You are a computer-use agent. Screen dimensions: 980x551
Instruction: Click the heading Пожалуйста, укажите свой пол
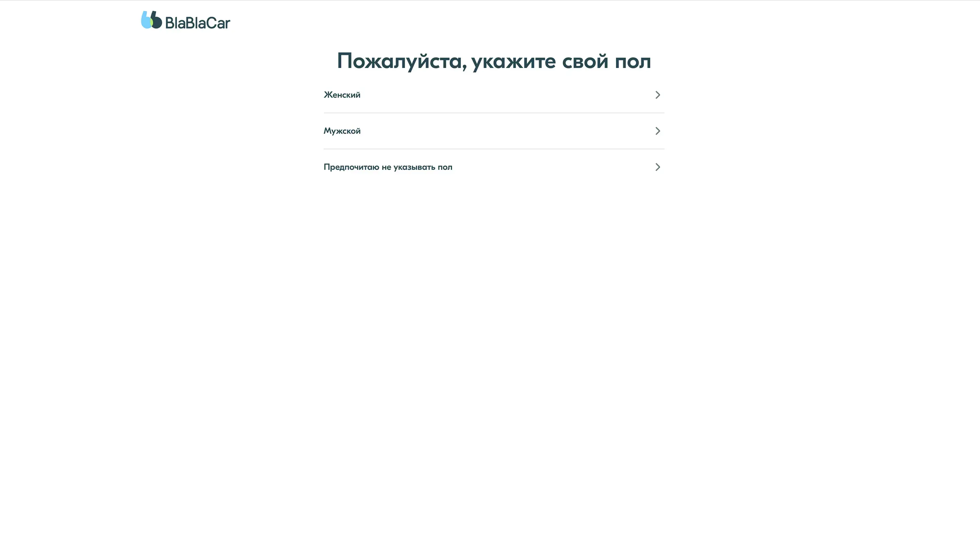click(493, 61)
